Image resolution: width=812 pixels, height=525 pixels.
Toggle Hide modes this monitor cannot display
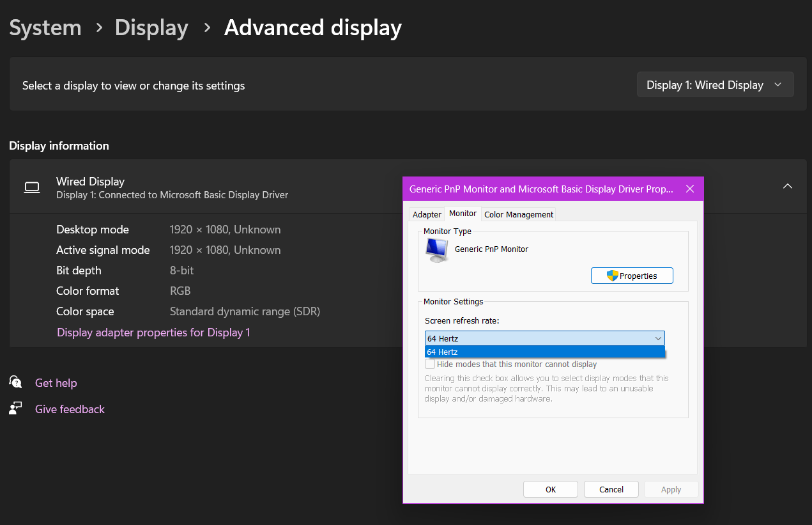pos(430,364)
